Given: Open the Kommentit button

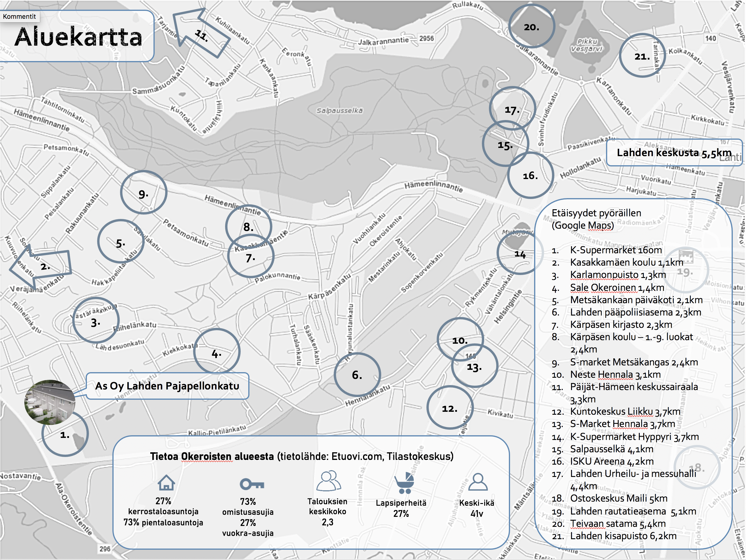Looking at the screenshot, I should (20, 16).
